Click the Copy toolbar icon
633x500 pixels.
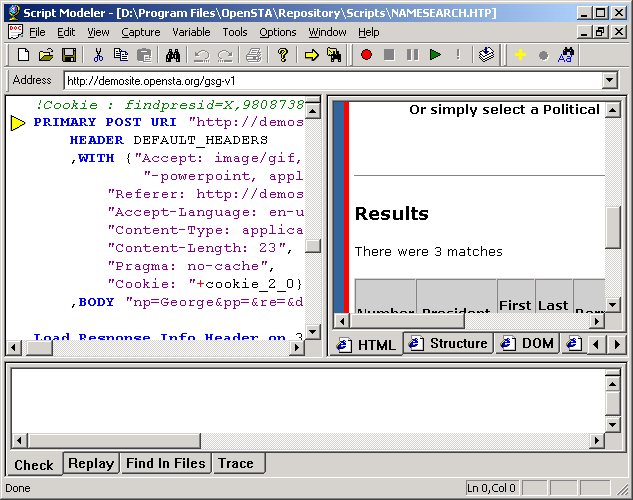pos(121,54)
